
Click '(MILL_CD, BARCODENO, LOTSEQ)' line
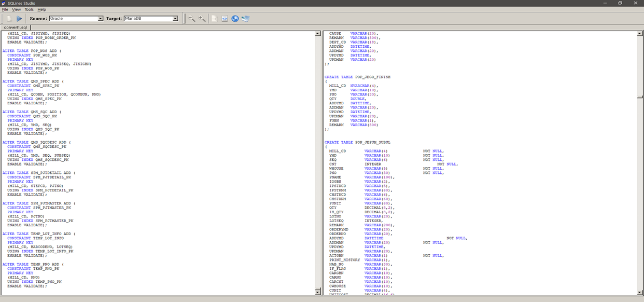click(40, 247)
